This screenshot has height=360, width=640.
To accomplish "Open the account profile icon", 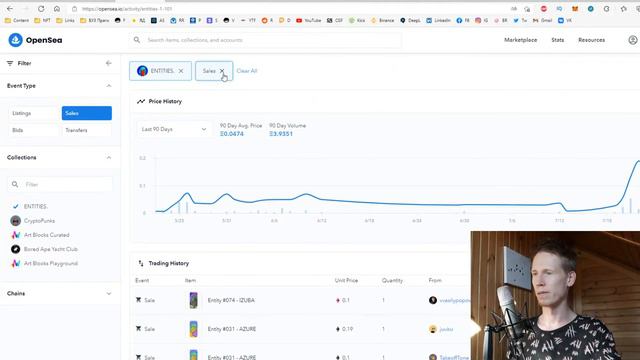I will 633,40.
